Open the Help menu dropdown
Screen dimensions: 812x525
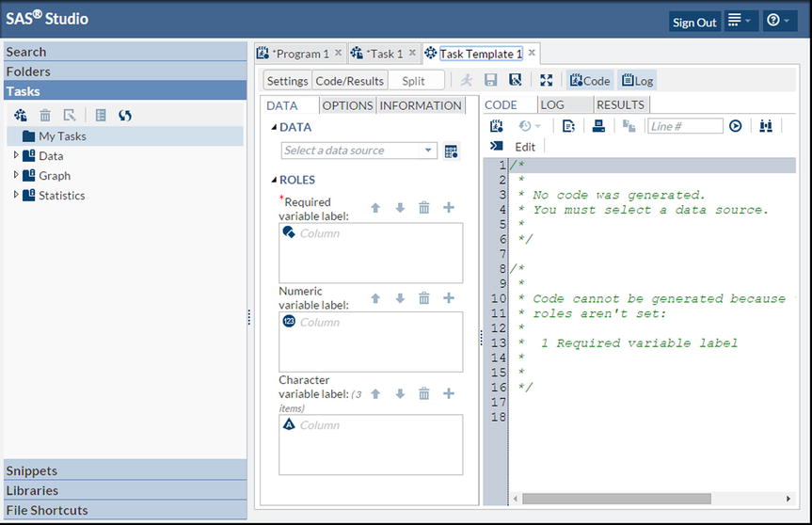(779, 21)
